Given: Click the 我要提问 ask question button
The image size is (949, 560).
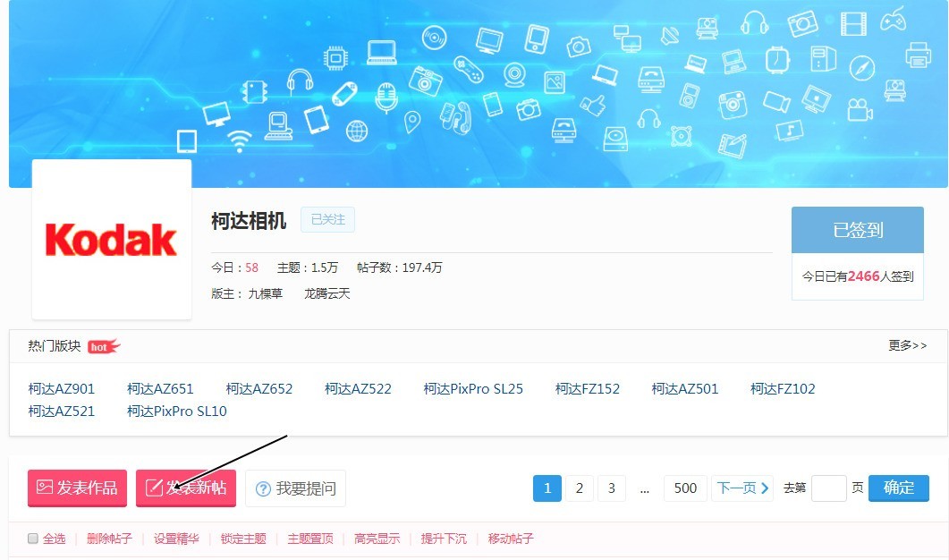Looking at the screenshot, I should click(x=295, y=488).
